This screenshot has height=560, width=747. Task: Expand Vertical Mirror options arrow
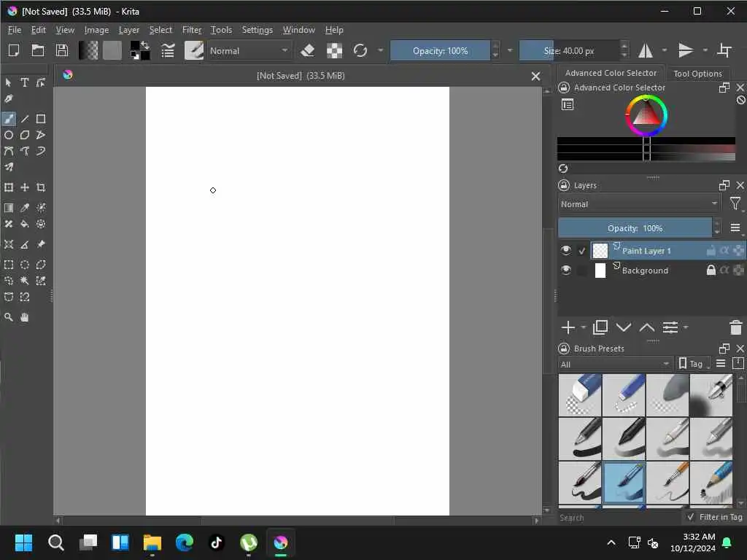[705, 50]
